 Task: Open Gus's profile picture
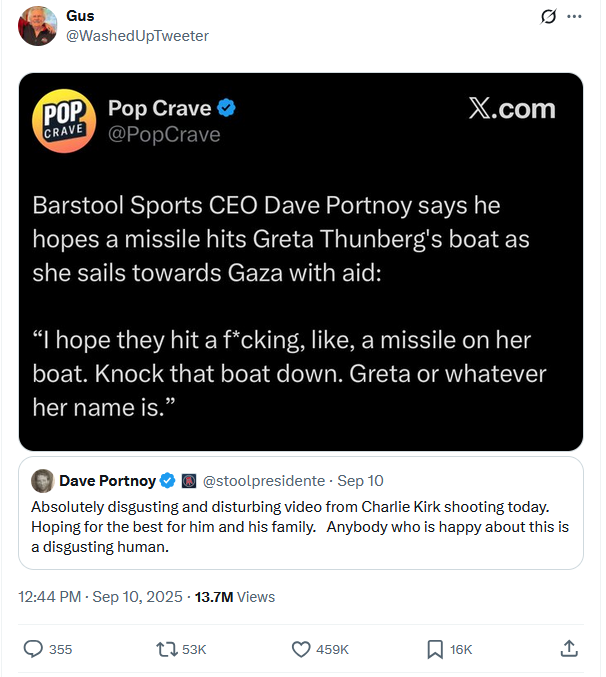pyautogui.click(x=37, y=25)
